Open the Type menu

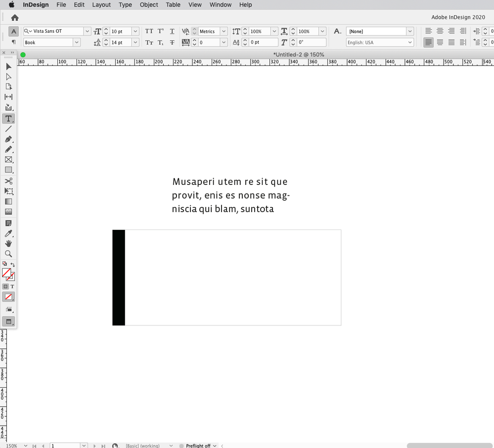pyautogui.click(x=125, y=5)
